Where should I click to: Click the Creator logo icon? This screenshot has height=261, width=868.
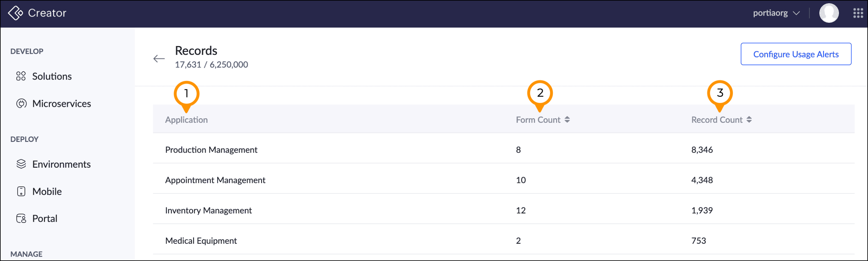coord(15,13)
